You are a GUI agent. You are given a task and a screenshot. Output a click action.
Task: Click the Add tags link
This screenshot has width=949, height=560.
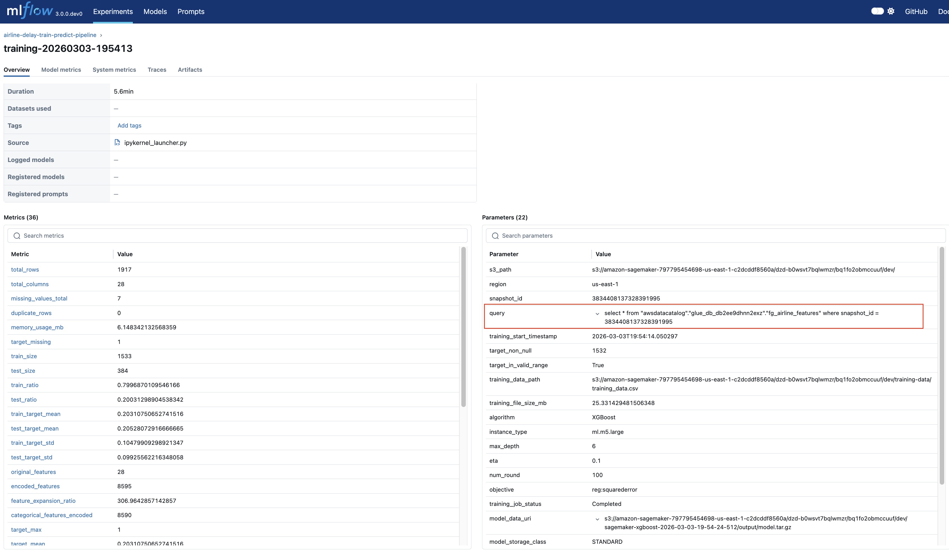[129, 126]
